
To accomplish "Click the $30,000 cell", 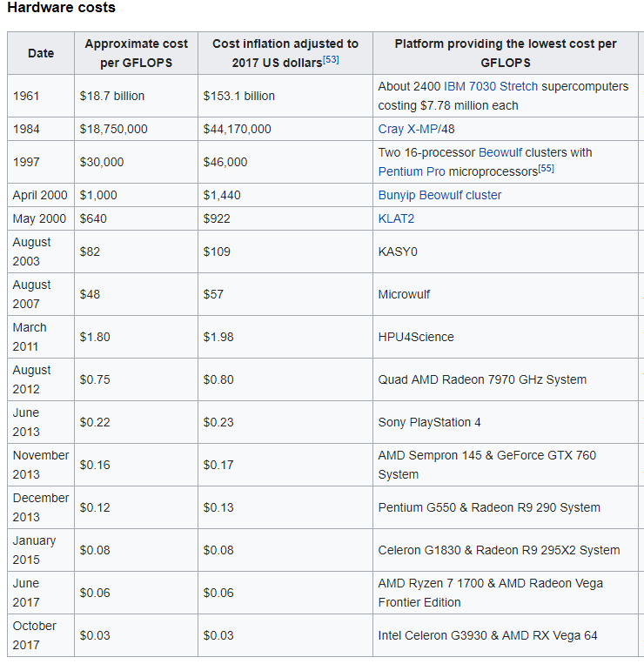I will [x=136, y=162].
